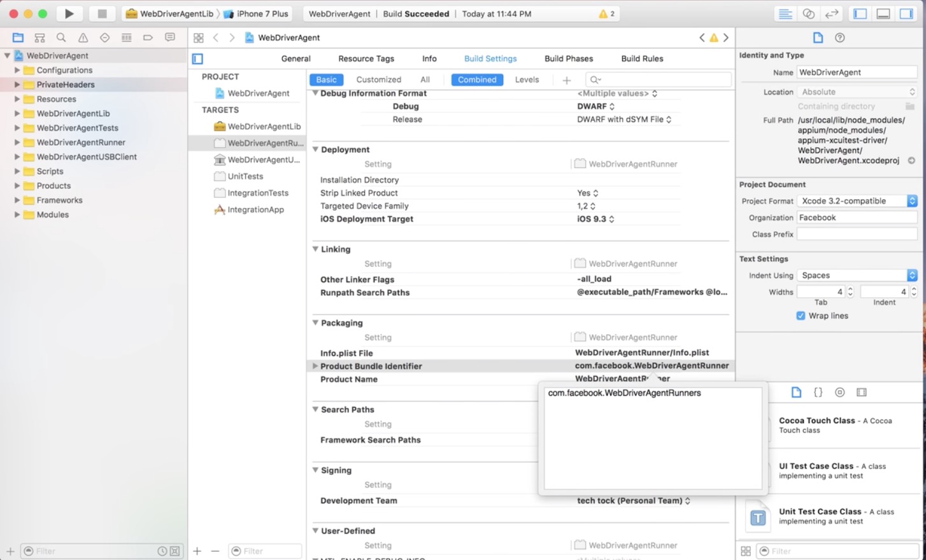Screen dimensions: 926x560
Task: Show the Quick Help inspector
Action: [840, 38]
